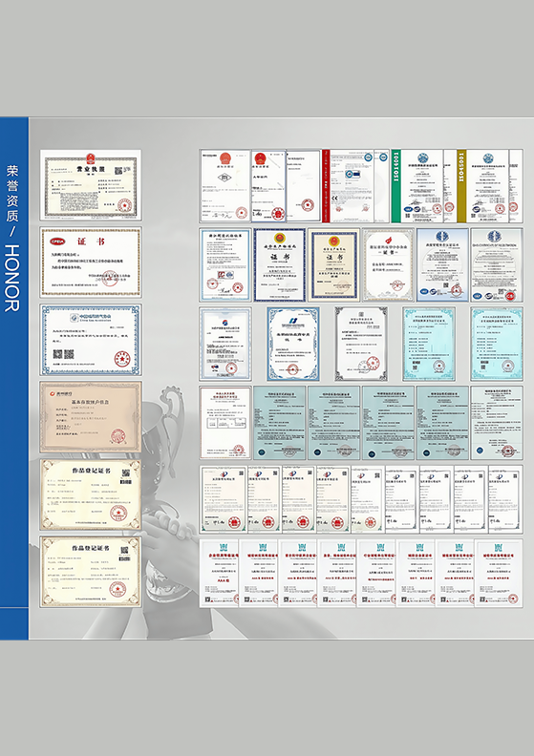Open the AAA级 enterprise credit certificate
Image resolution: width=534 pixels, height=756 pixels.
(219, 574)
